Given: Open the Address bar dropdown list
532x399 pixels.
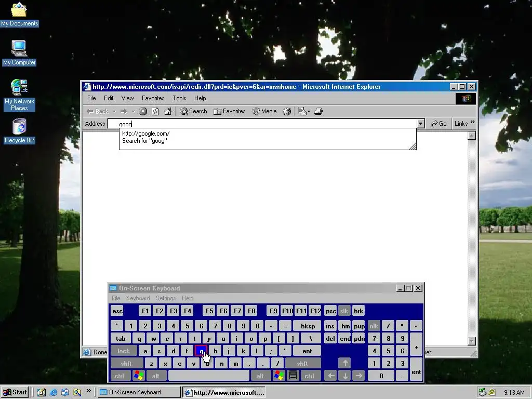Looking at the screenshot, I should pyautogui.click(x=421, y=124).
